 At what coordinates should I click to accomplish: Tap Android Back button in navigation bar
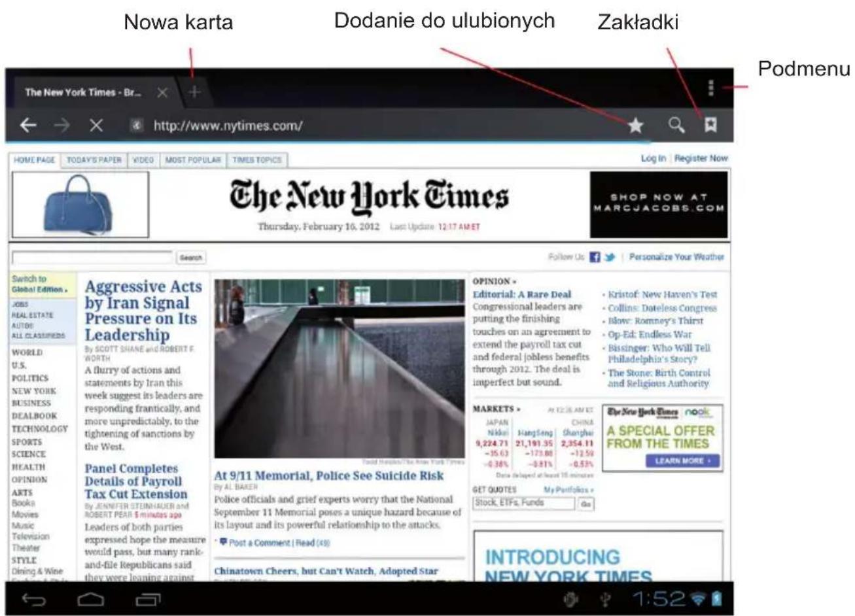coord(34,599)
